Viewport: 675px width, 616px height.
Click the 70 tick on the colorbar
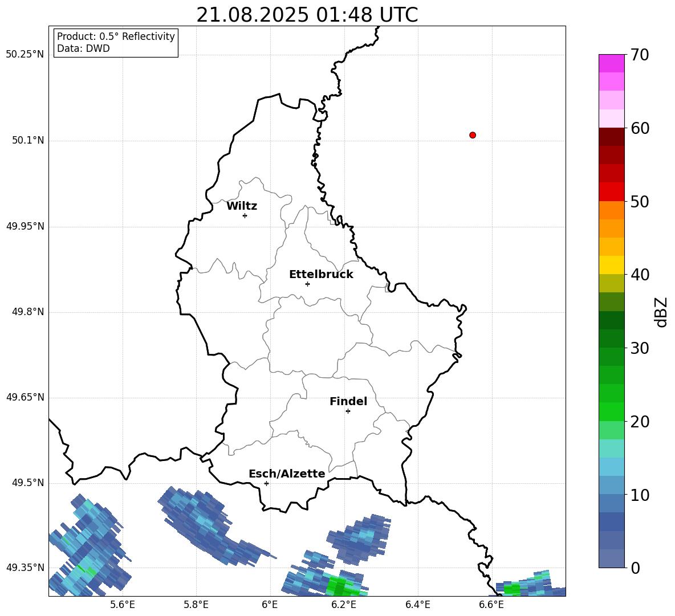pos(640,55)
